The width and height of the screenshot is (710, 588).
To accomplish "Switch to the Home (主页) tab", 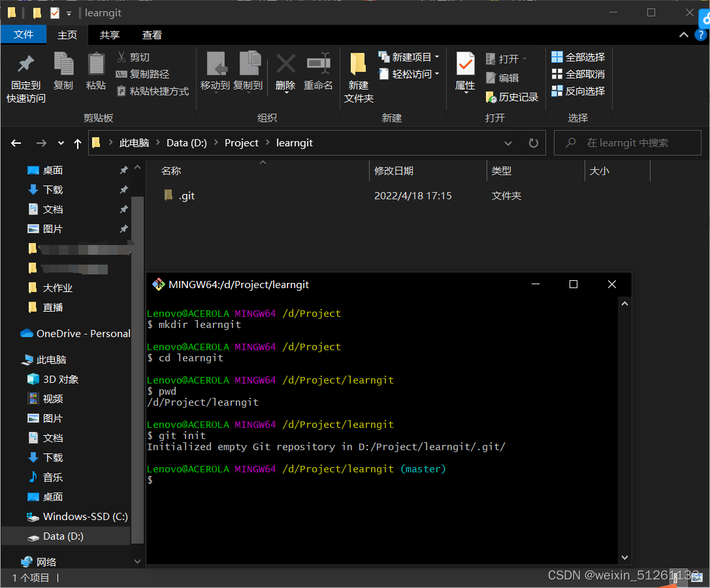I will 67,35.
